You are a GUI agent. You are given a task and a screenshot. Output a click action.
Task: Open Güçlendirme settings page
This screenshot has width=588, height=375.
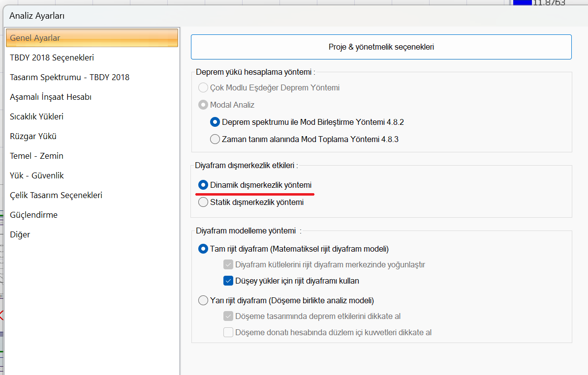tap(33, 215)
